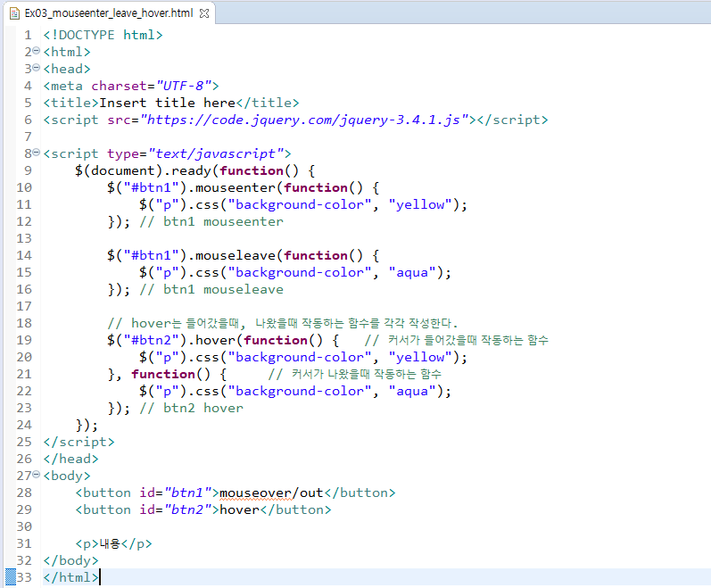Click the 'hover' button text on line 29
Viewport: 711px width, 588px height.
tap(239, 509)
